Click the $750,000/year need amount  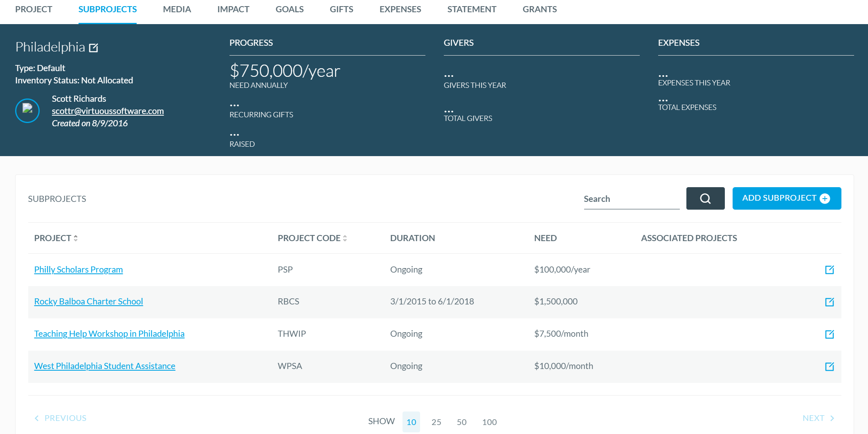coord(285,71)
